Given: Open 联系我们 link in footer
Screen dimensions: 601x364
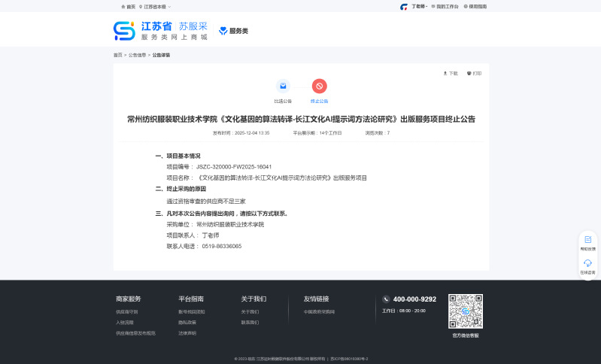Looking at the screenshot, I should tap(249, 322).
